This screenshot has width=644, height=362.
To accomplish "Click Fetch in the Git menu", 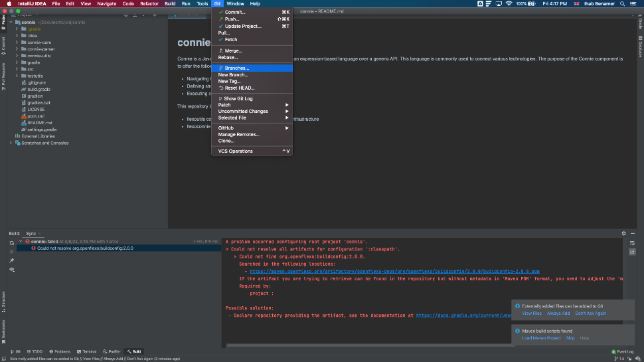I will point(252,39).
